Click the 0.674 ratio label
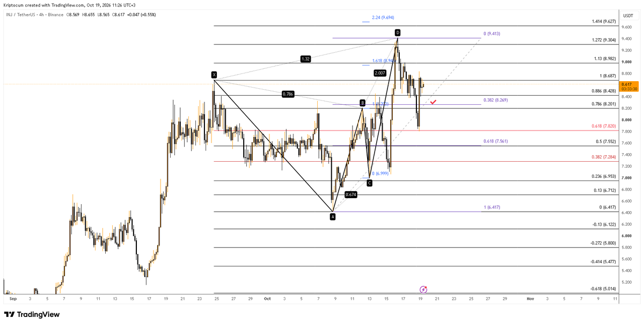 pyautogui.click(x=351, y=194)
